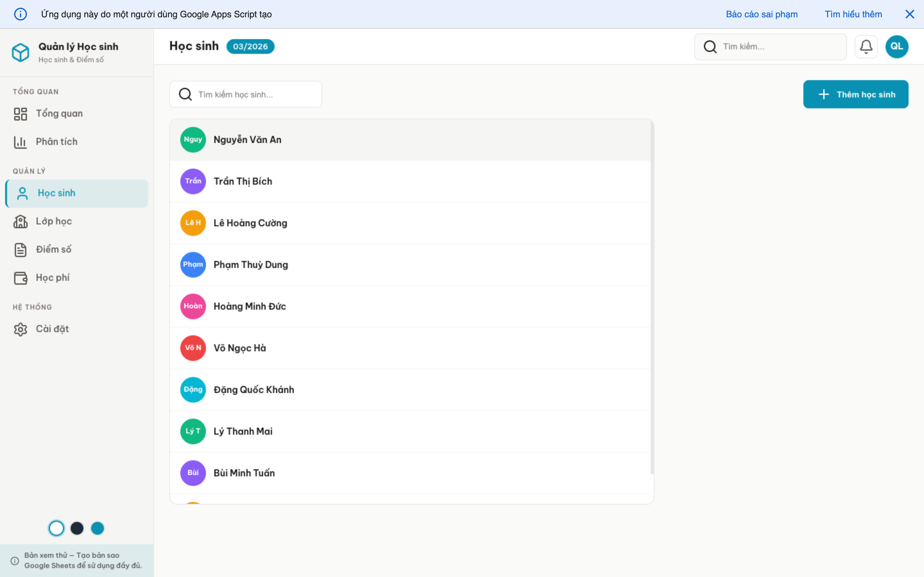The height and width of the screenshot is (577, 924).
Task: Enable the white theme option
Action: click(x=56, y=528)
